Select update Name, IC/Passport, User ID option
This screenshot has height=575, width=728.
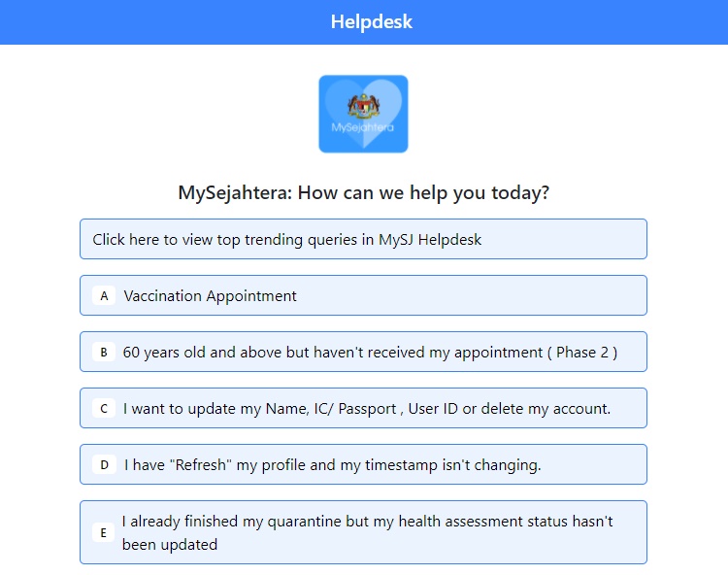pos(363,408)
